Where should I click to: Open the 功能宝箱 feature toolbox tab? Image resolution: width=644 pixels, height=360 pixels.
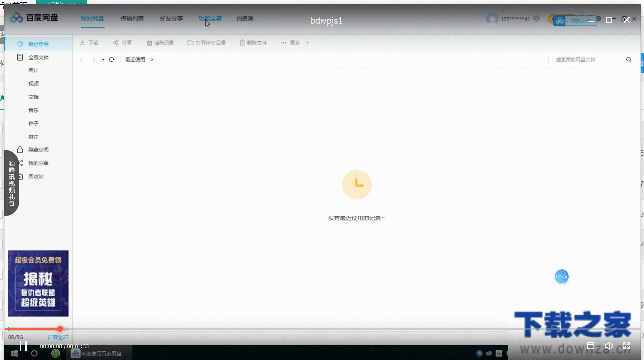pyautogui.click(x=210, y=18)
